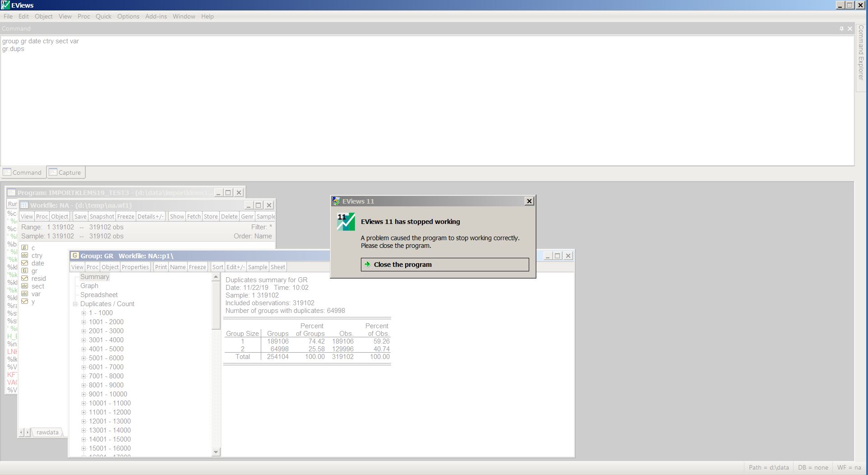868x475 pixels.
Task: Click the c coefficient vector icon
Action: [x=25, y=248]
